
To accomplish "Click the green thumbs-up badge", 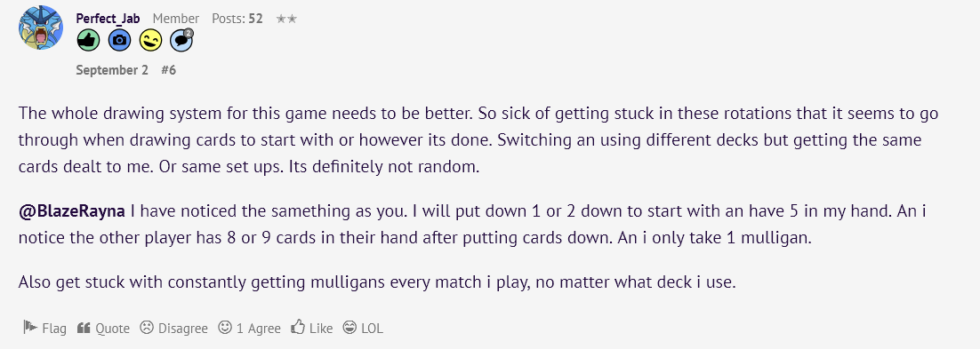I will point(88,41).
